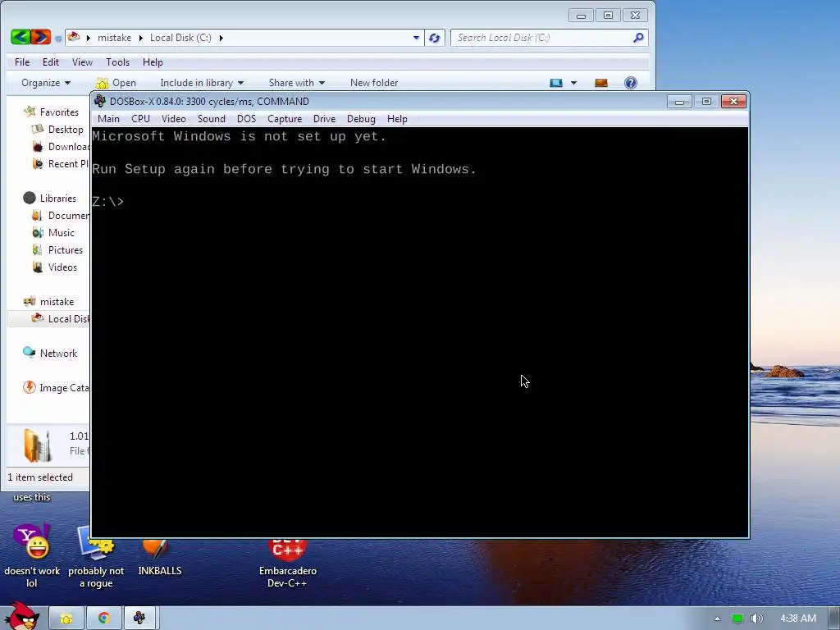
Task: Click the Chrome taskbar icon
Action: (104, 619)
